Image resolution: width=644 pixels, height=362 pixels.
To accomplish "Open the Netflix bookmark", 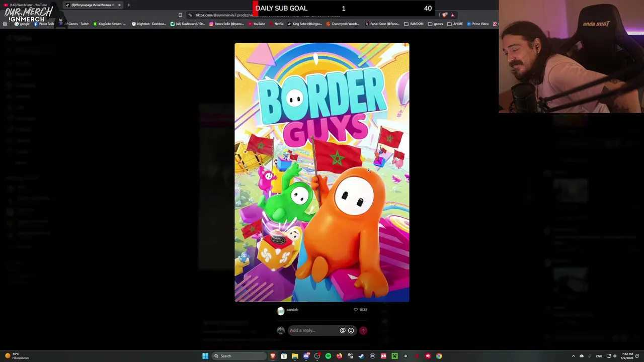I will click(x=276, y=24).
